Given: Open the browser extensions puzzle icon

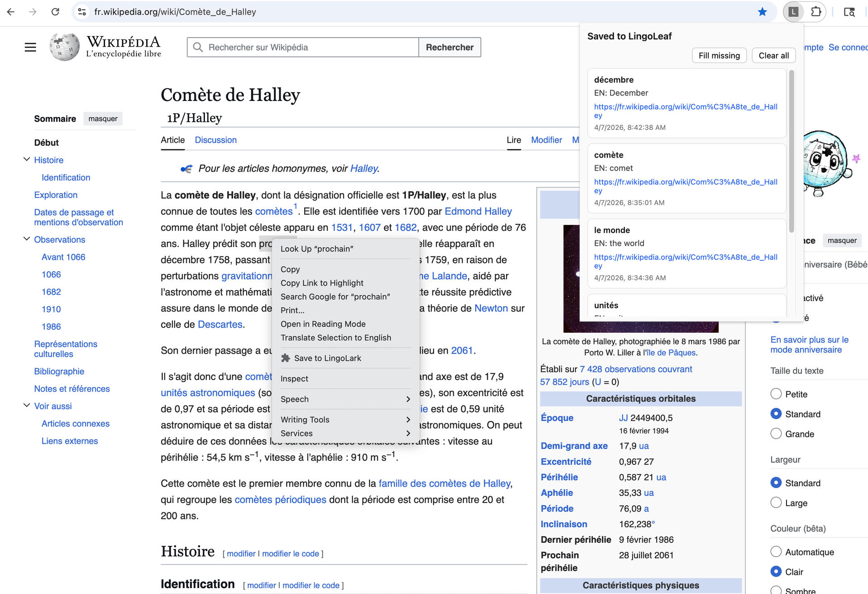Looking at the screenshot, I should pyautogui.click(x=816, y=12).
